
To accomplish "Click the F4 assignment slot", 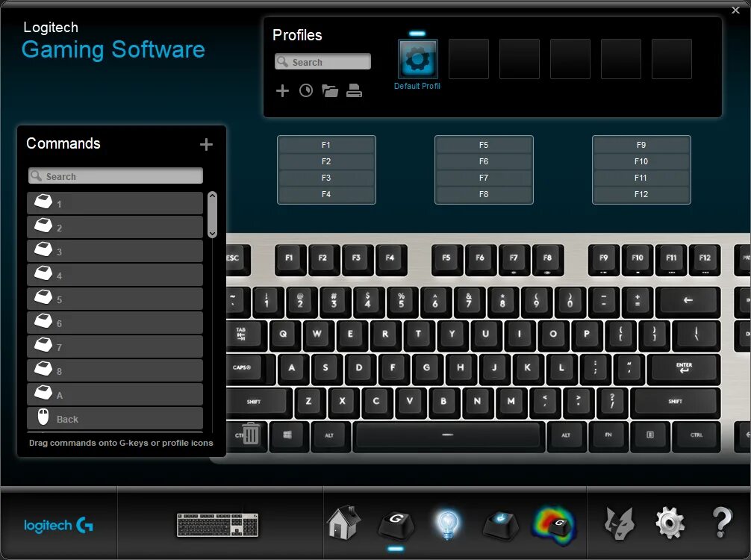I will click(326, 194).
